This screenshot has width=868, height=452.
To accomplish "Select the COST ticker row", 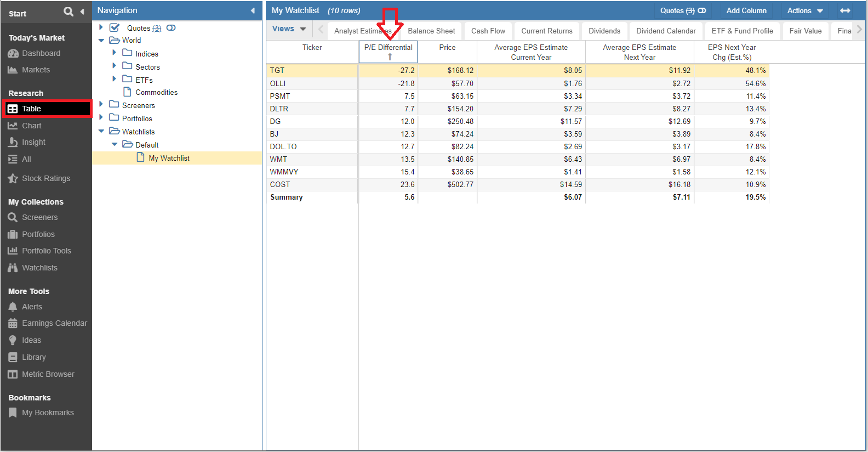I will (x=517, y=184).
